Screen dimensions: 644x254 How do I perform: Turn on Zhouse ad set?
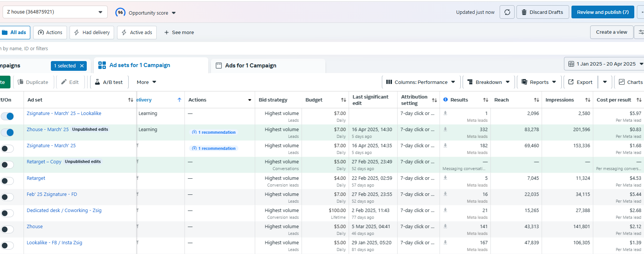click(x=7, y=229)
